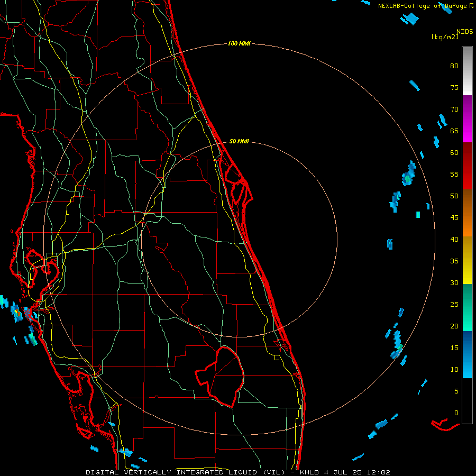Click the 75 value on the color scale
Viewport: 476px width, 476px height.
coord(454,88)
